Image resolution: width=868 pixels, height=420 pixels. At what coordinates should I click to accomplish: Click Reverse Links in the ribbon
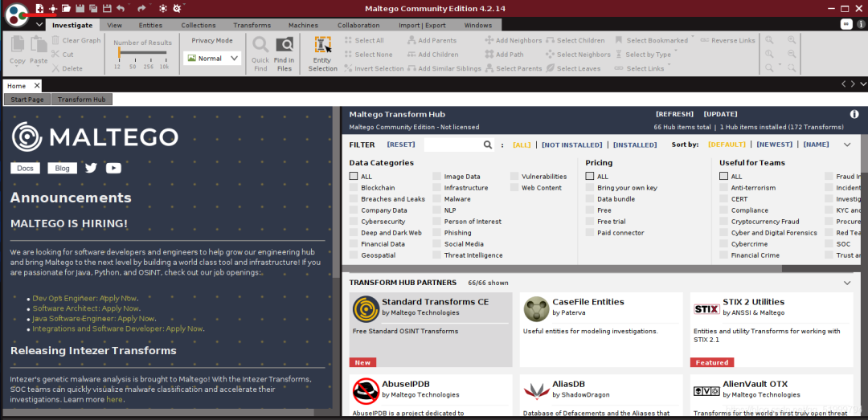727,40
